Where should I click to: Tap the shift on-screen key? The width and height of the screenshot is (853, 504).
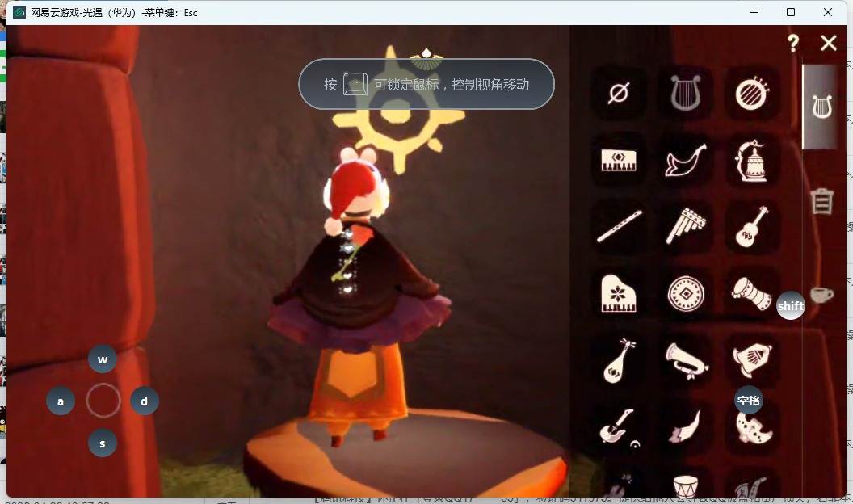pyautogui.click(x=791, y=305)
